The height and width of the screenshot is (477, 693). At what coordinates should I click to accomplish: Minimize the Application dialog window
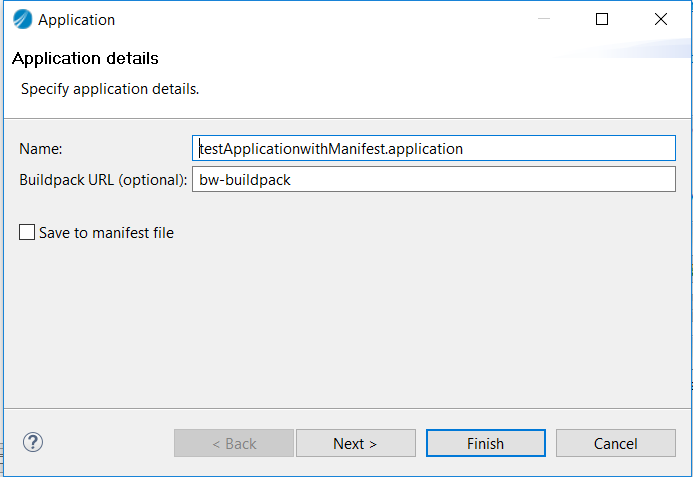click(x=544, y=19)
